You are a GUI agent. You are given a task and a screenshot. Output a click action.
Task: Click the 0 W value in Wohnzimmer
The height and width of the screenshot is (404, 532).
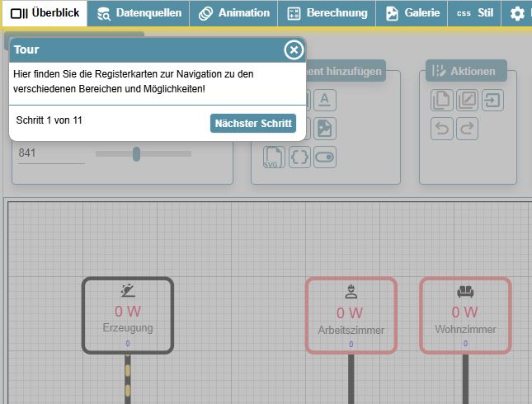pos(465,312)
